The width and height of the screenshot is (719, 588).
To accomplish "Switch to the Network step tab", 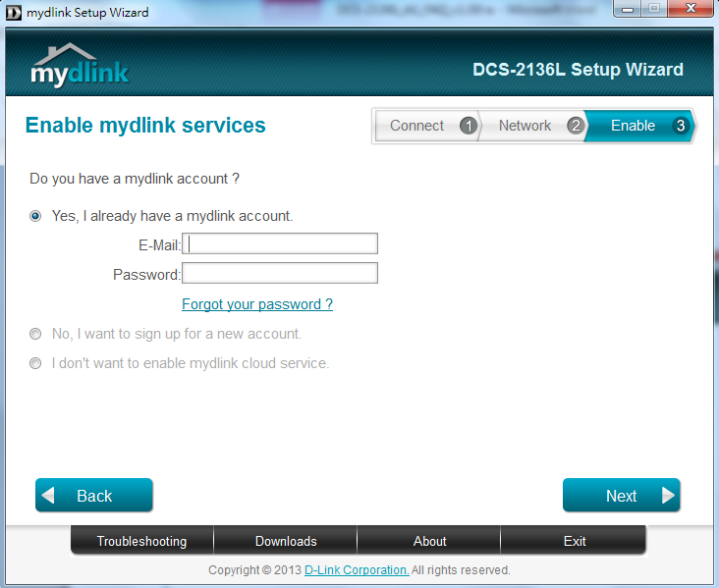I will [x=525, y=126].
